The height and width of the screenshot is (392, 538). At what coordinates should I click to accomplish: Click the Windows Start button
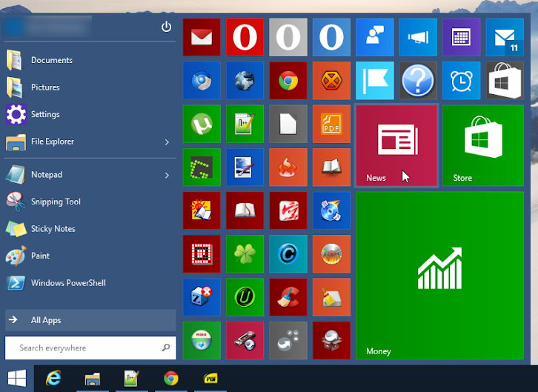tap(17, 379)
